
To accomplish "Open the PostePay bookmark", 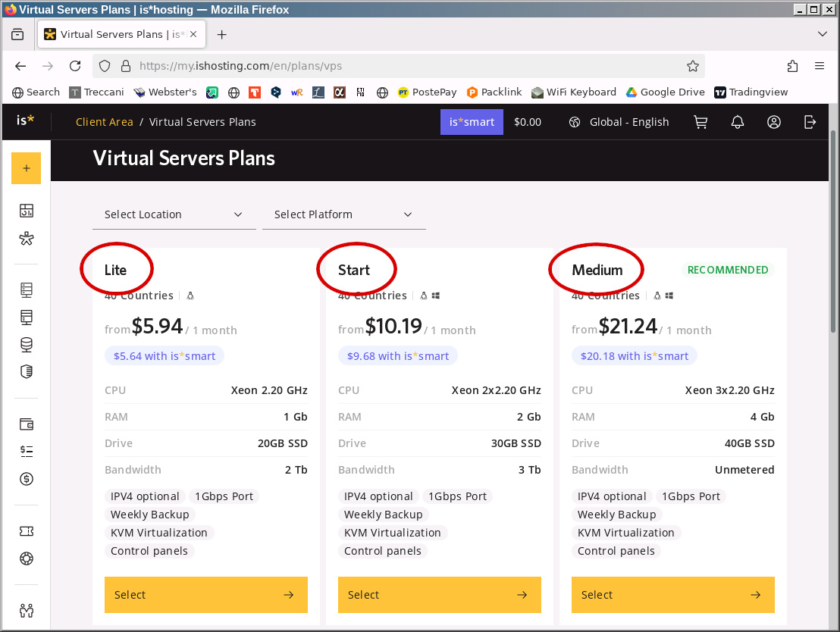I will click(x=428, y=92).
